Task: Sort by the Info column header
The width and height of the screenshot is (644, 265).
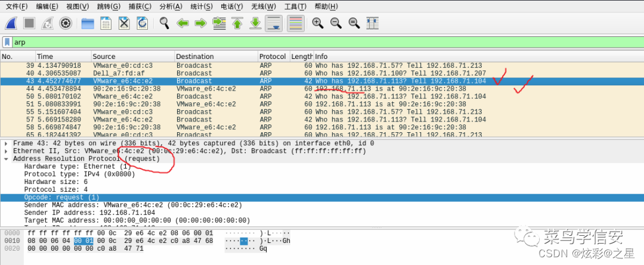Action: [x=478, y=56]
